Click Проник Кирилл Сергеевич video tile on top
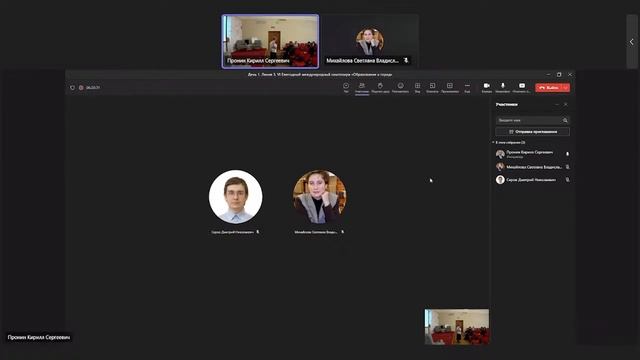 point(270,41)
